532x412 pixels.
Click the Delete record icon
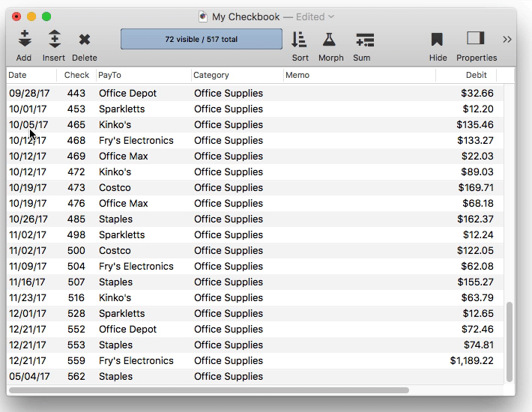click(85, 40)
